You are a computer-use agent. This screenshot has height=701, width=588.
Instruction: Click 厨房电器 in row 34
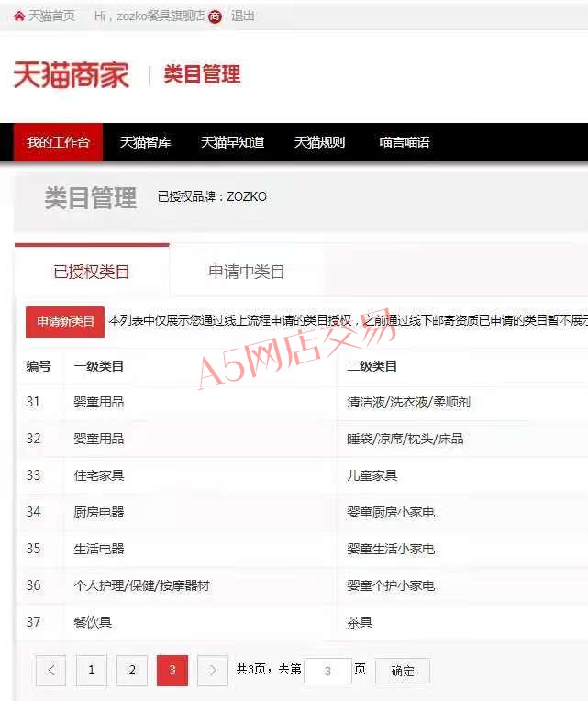[x=99, y=512]
